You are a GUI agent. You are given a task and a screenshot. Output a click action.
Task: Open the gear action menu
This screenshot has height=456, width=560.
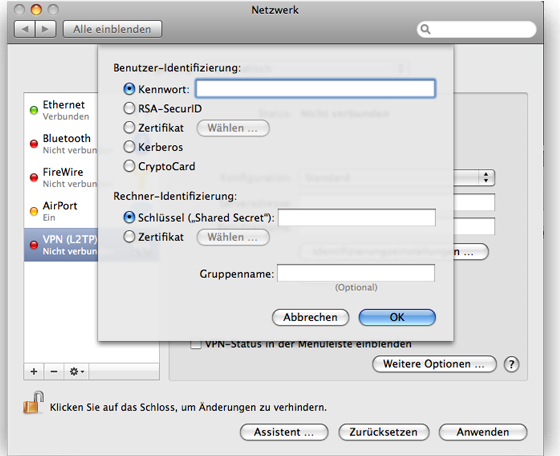click(77, 372)
